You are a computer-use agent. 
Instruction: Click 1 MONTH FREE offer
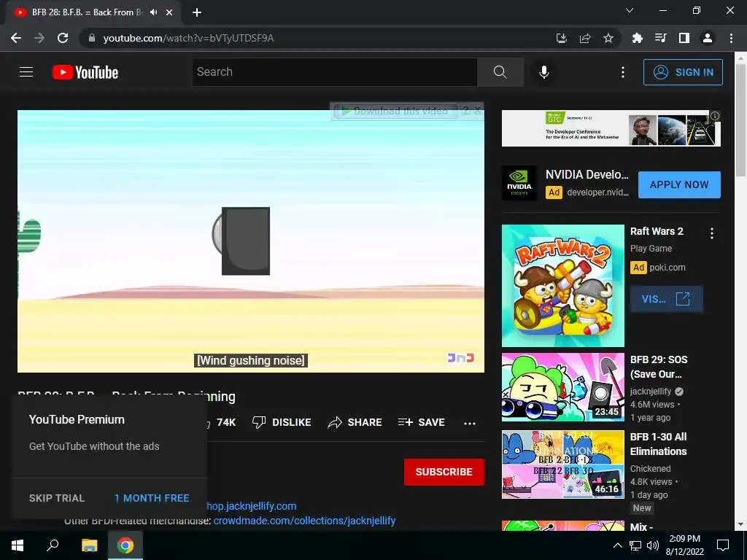point(152,498)
